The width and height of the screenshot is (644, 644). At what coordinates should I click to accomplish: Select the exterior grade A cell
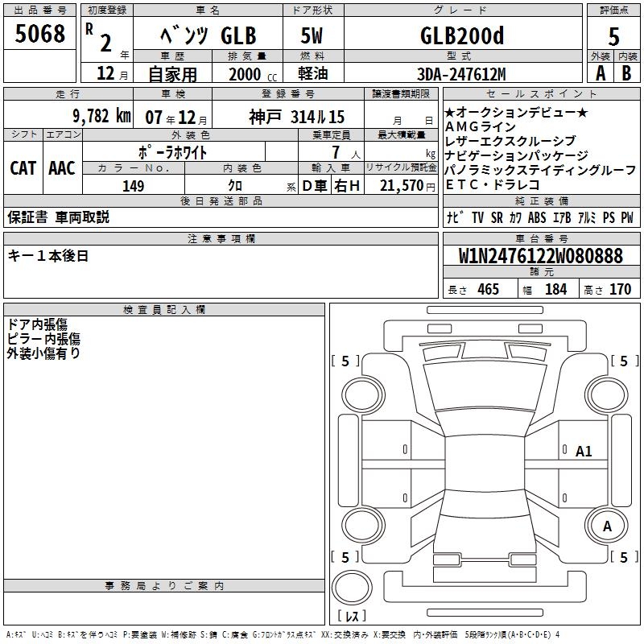coord(600,72)
